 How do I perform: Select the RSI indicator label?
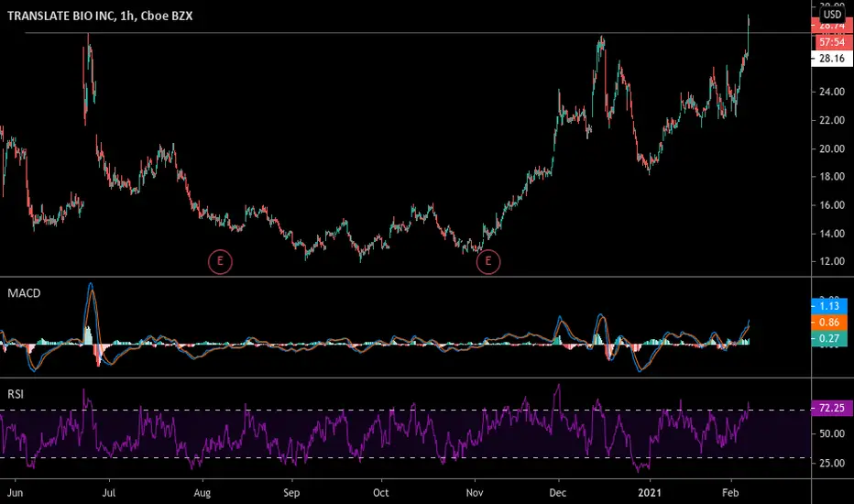16,394
